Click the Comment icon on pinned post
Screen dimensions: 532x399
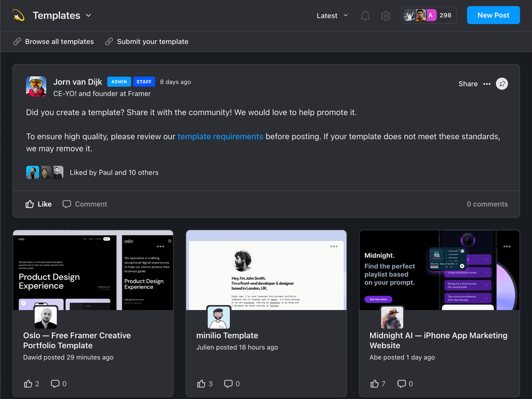(67, 204)
